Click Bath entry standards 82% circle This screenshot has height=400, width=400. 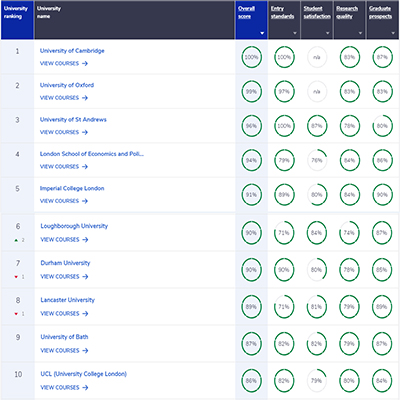(284, 344)
